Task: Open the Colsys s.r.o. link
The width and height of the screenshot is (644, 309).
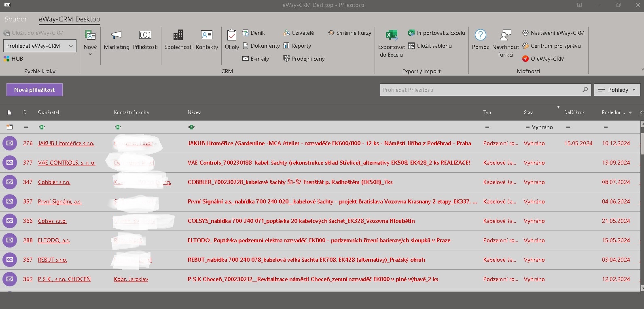Action: pyautogui.click(x=52, y=221)
